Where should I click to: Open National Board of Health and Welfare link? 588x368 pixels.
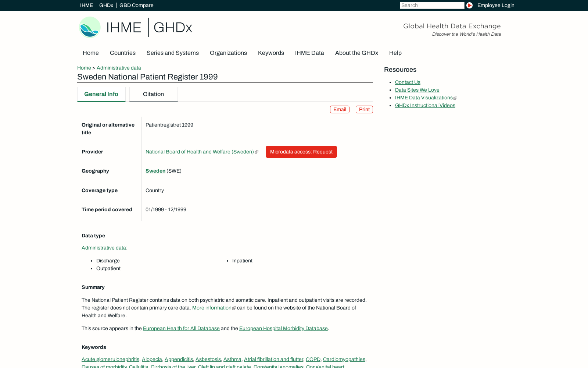[200, 152]
